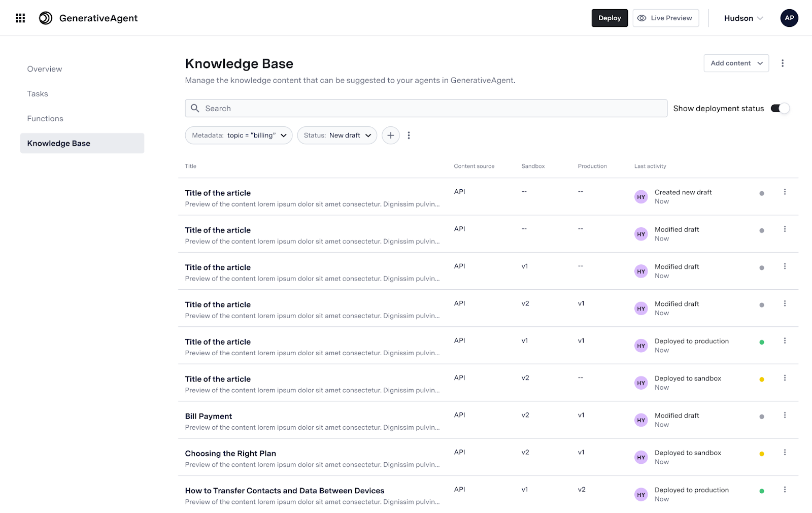This screenshot has width=812, height=513.
Task: Click the magnifier search icon
Action: (195, 109)
